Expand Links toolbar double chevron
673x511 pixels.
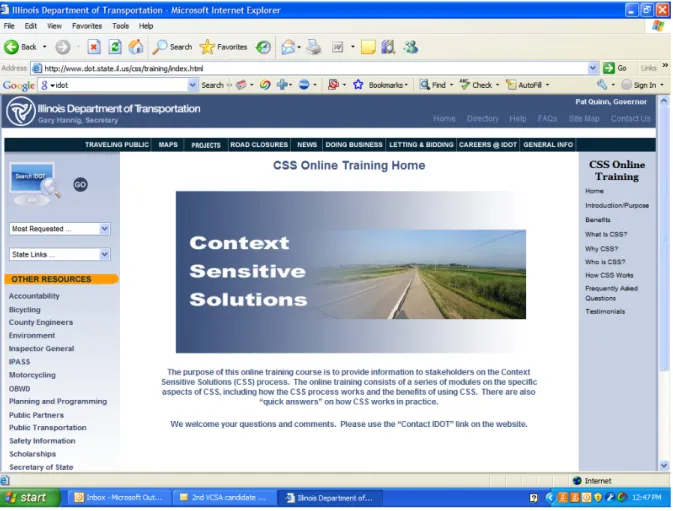[665, 66]
